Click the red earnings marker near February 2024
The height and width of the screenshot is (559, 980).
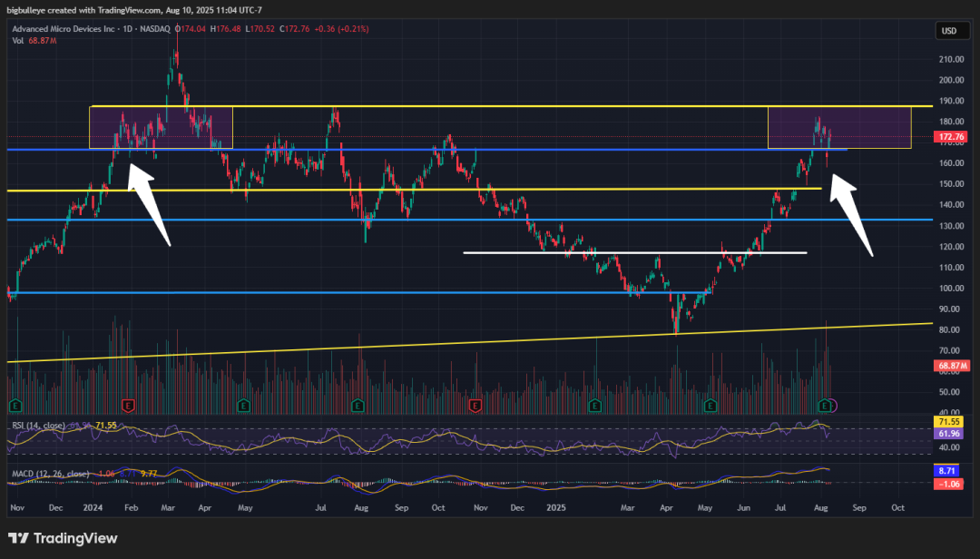click(128, 406)
